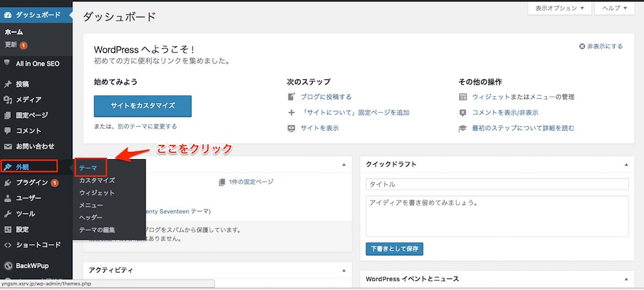Click the comment toggle icon beside コメントを表示/非表示
Viewport: 644px width, 290px height.
463,113
